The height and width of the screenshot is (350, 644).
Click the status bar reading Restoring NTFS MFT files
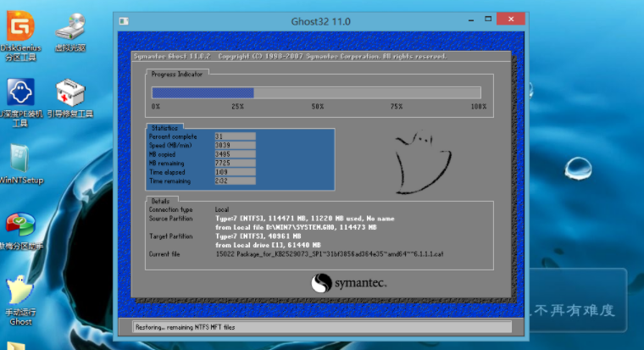tap(322, 326)
